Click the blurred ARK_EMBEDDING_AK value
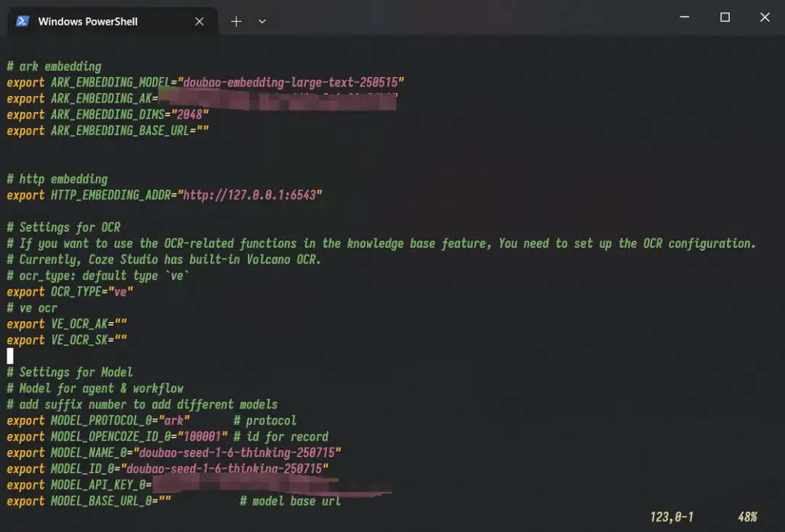The image size is (785, 532). (x=278, y=99)
